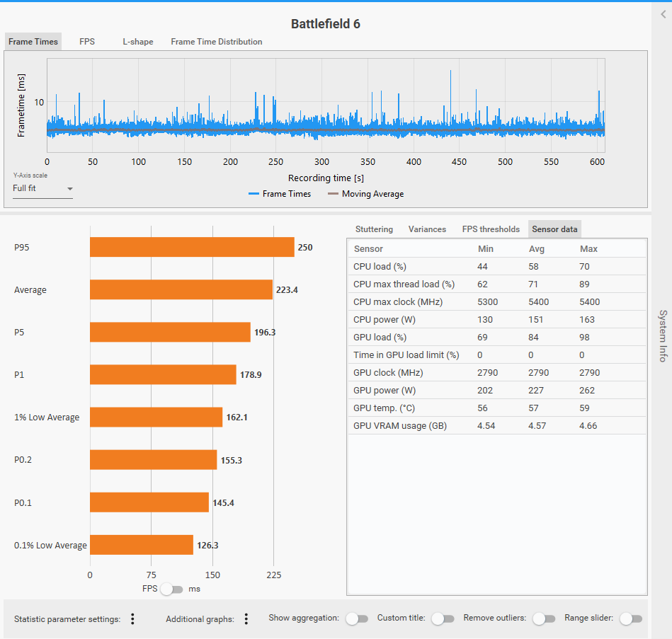The height and width of the screenshot is (639, 672).
Task: Select the Frame Times tab
Action: pyautogui.click(x=33, y=42)
